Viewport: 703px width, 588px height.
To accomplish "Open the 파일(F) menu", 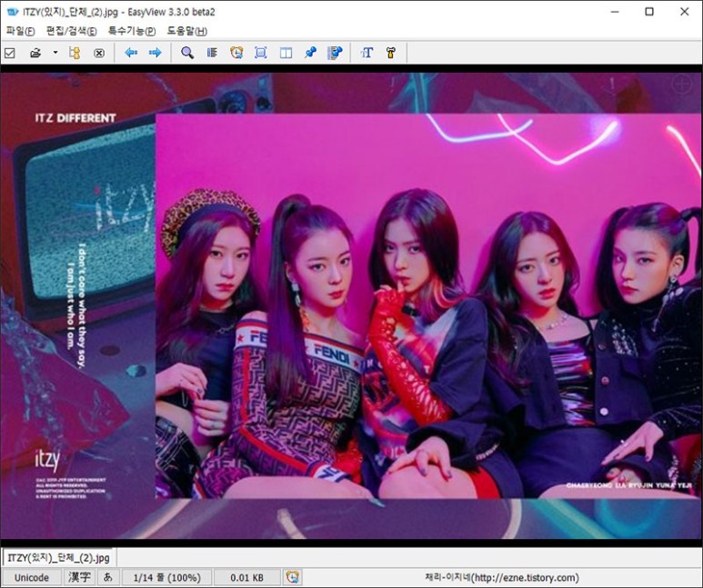I will [x=20, y=31].
